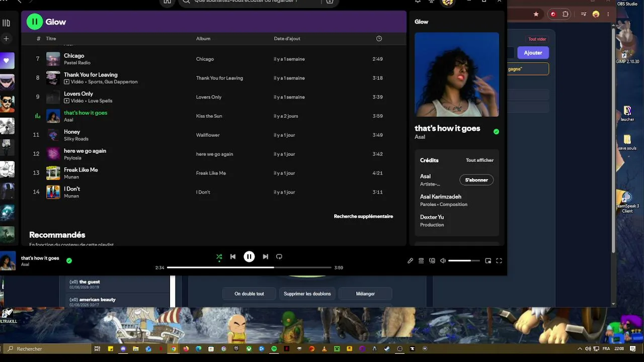Viewport: 644px width, 362px height.
Task: Click the Windows taskbar Rechercher search box
Action: coord(48,348)
